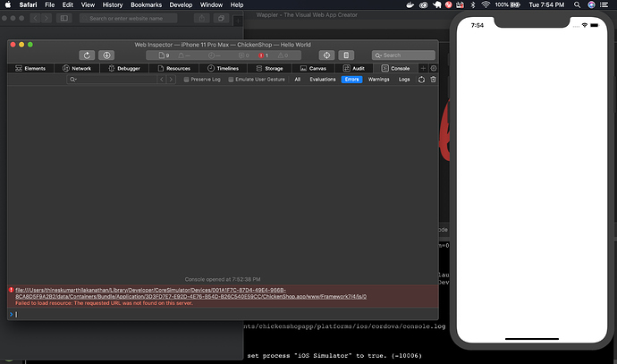617x364 pixels.
Task: Click the iOS simulator home indicator bar
Action: click(x=532, y=339)
